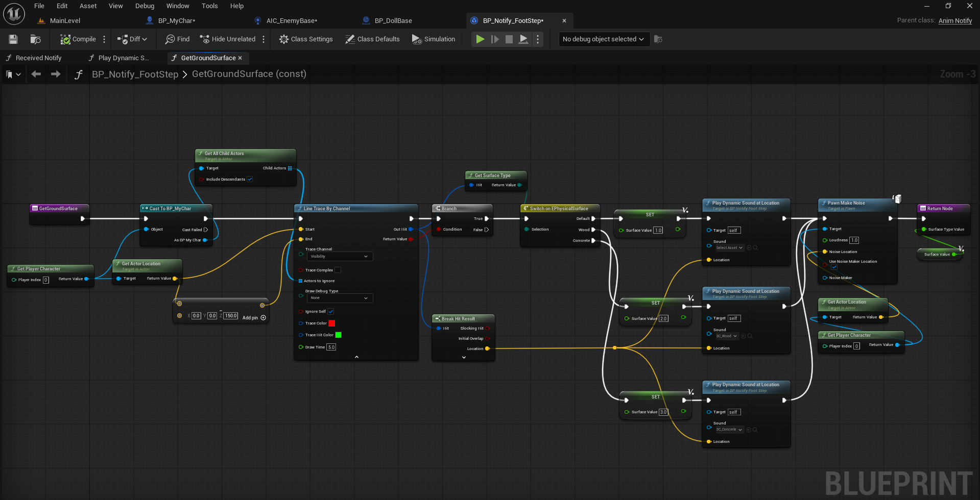The height and width of the screenshot is (500, 980).
Task: Click the browse icon beside the SC_Concrete dropdown
Action: click(x=755, y=430)
